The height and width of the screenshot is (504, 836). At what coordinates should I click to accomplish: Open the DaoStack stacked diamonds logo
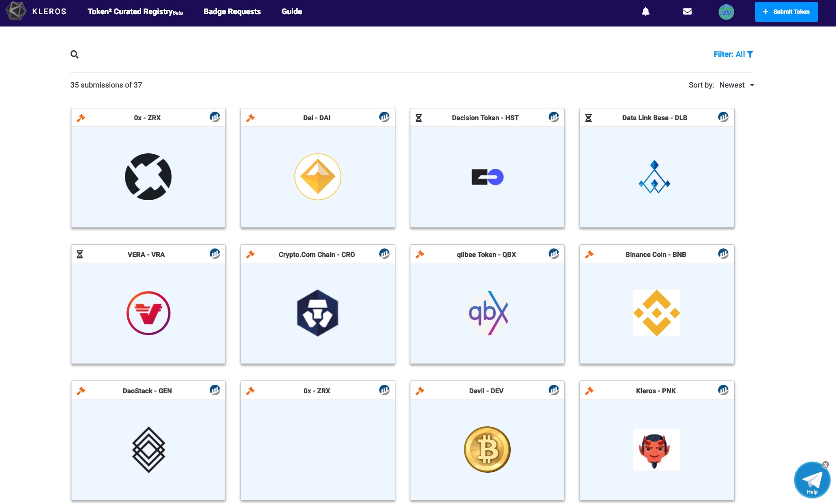pos(149,450)
